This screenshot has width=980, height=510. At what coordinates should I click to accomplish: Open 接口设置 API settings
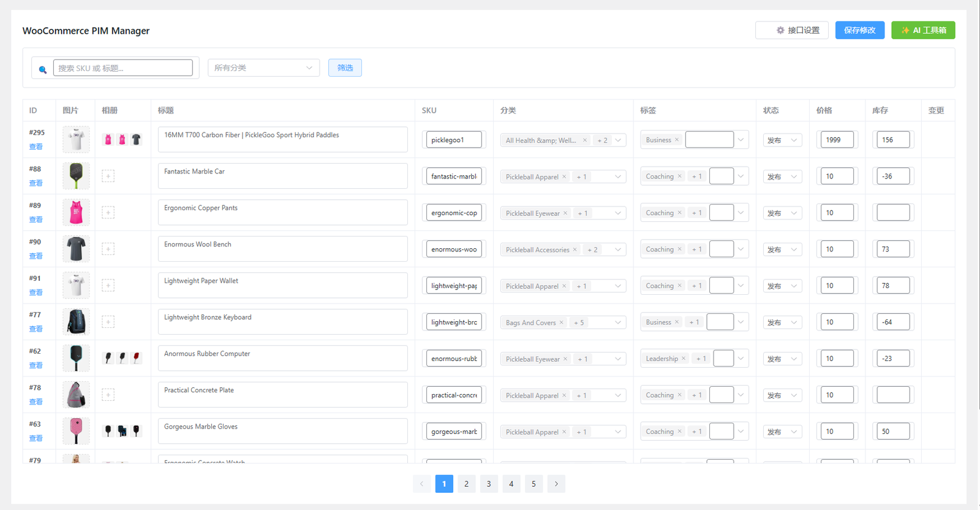791,30
